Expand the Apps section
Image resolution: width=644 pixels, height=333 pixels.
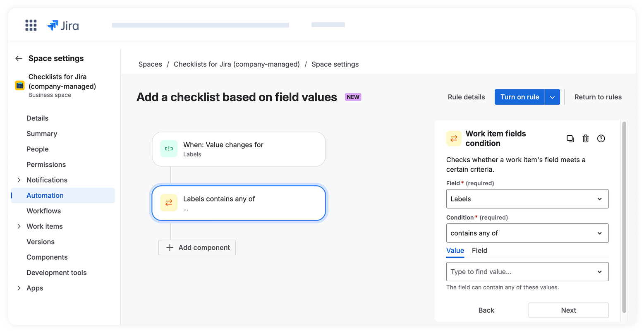pos(19,288)
